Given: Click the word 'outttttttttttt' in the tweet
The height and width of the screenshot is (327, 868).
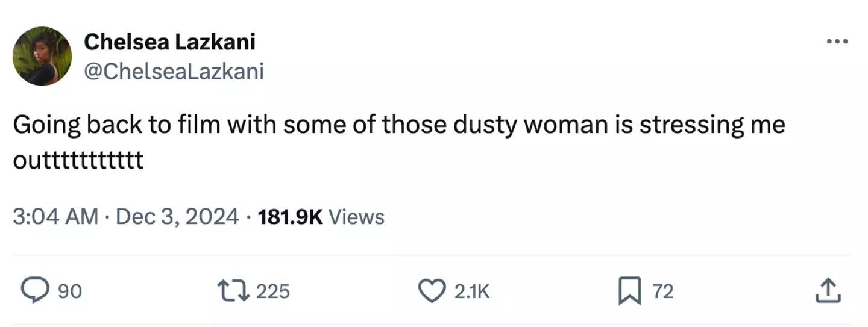Looking at the screenshot, I should pyautogui.click(x=78, y=160).
